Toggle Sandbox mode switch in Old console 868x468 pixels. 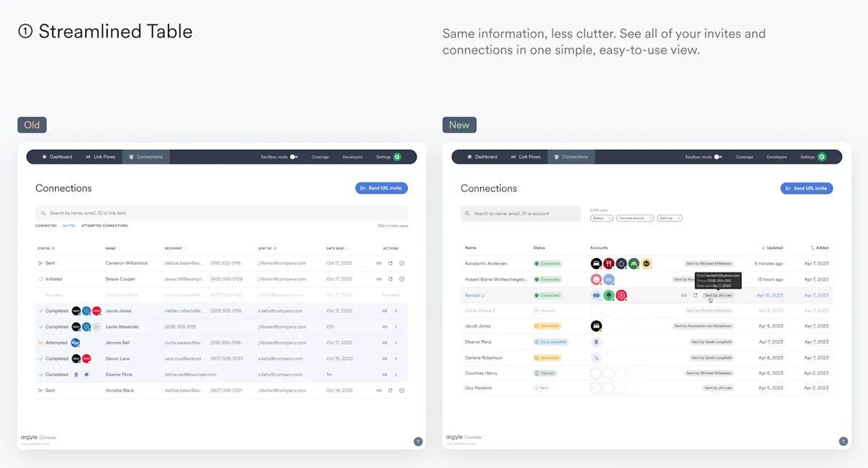[294, 157]
